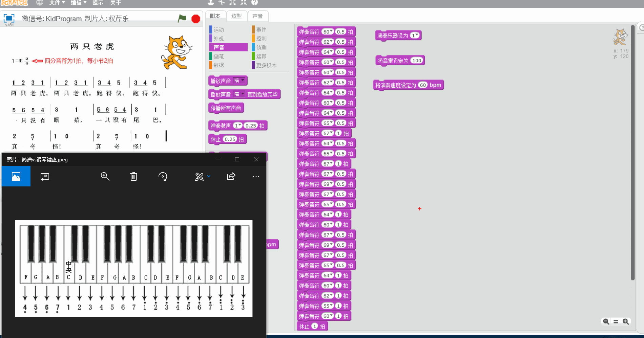This screenshot has height=338, width=644.
Task: Click the green flag to run
Action: [x=182, y=18]
